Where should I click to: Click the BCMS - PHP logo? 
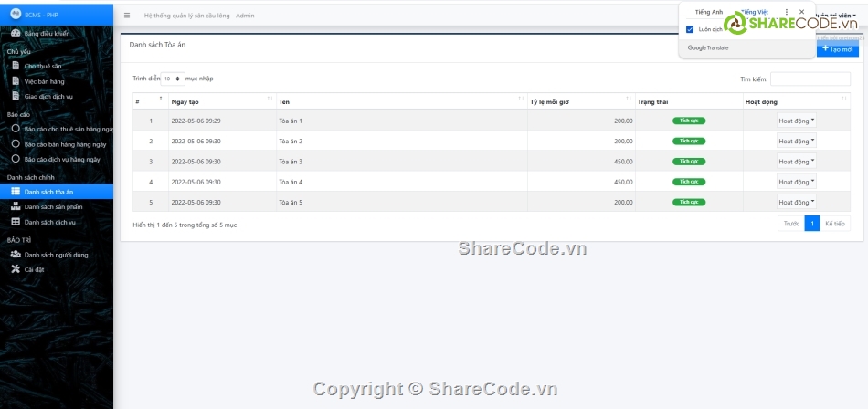point(16,15)
